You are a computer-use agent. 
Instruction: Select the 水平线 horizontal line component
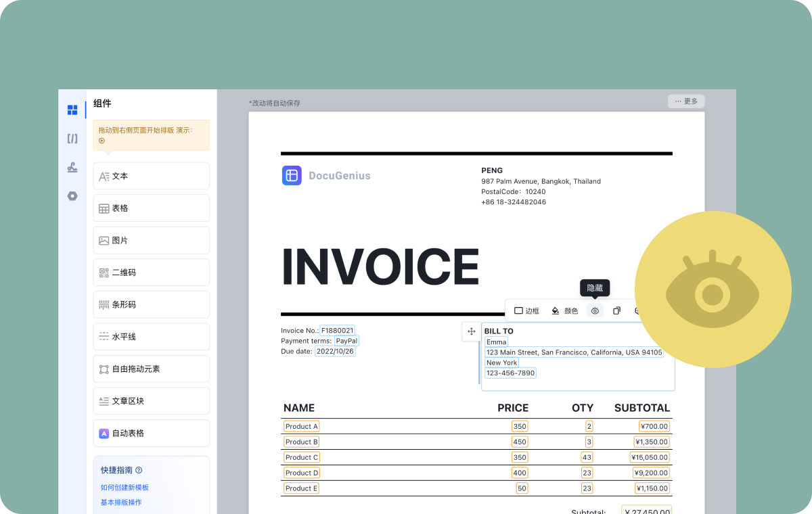[151, 337]
